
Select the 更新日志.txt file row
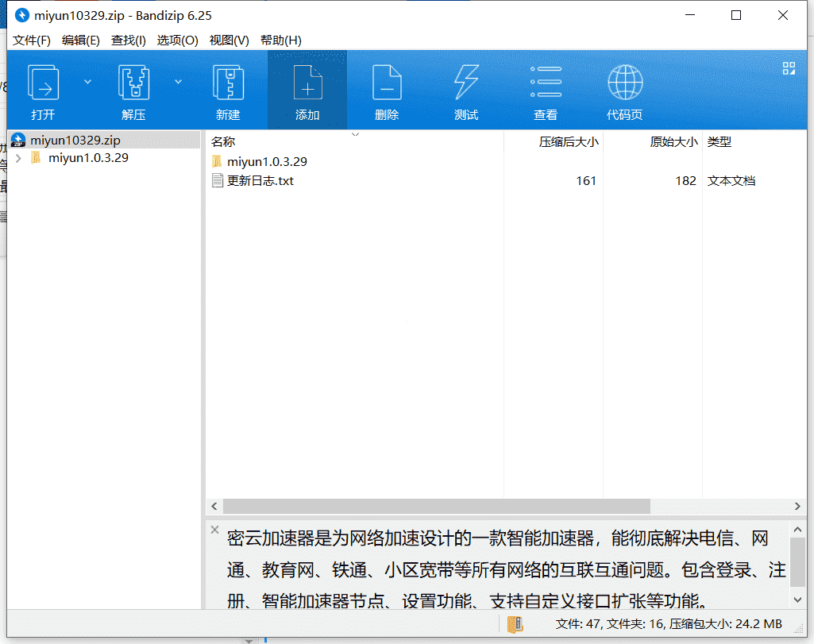tap(260, 180)
